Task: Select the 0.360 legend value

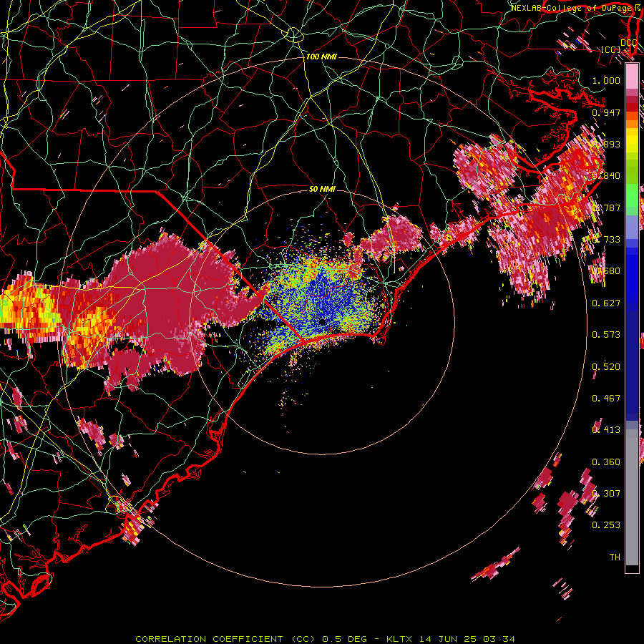Action: 606,462
